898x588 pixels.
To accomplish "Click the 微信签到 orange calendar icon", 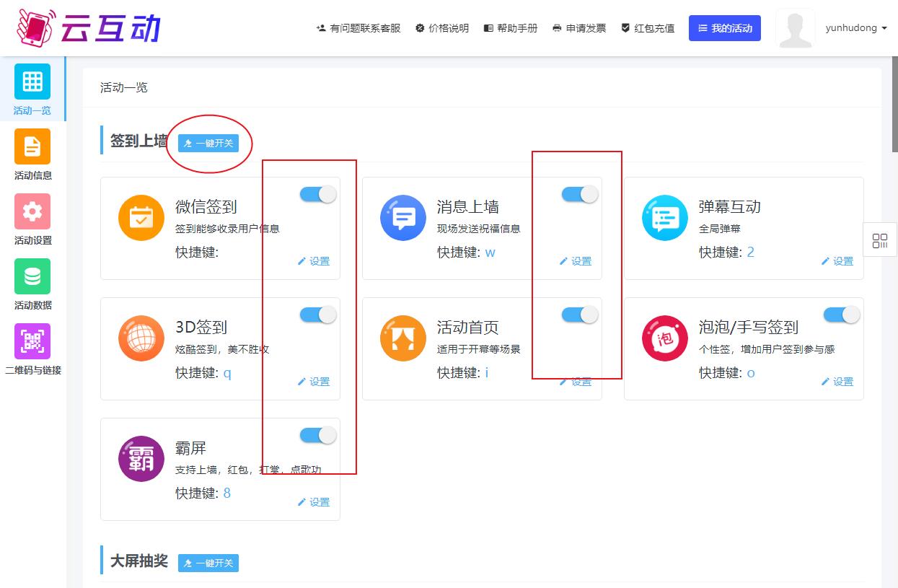I will tap(141, 218).
